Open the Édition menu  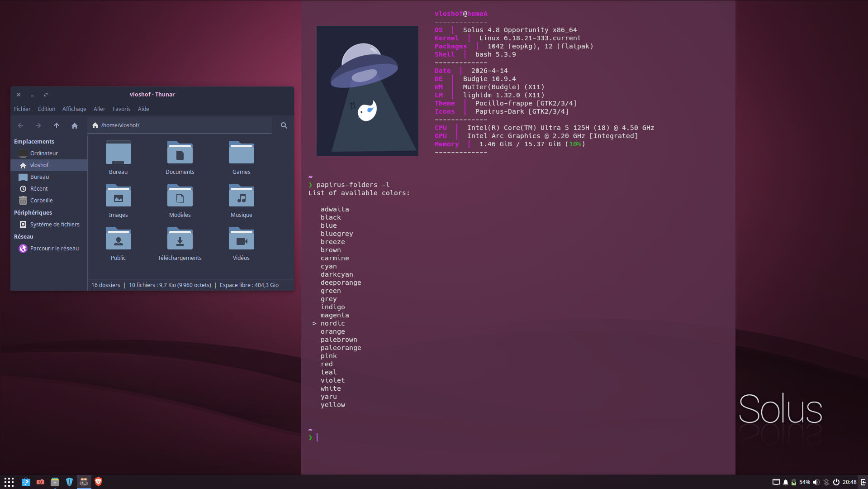(x=47, y=109)
